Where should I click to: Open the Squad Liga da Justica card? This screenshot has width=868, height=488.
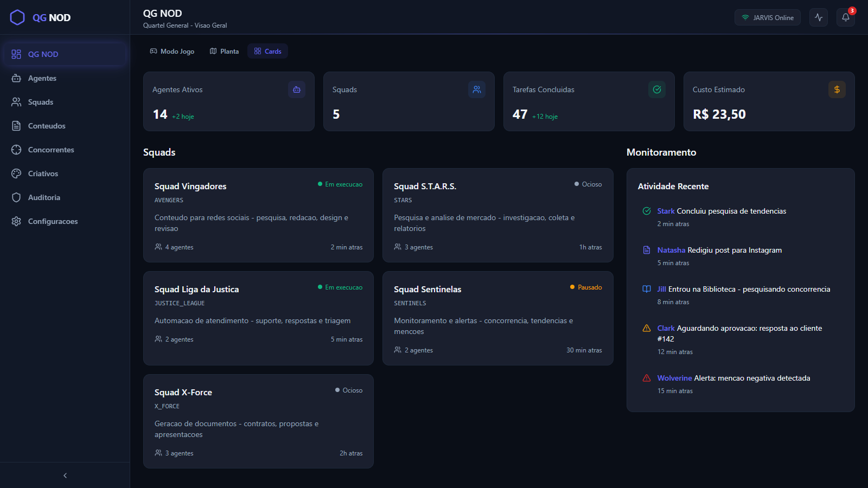[258, 318]
